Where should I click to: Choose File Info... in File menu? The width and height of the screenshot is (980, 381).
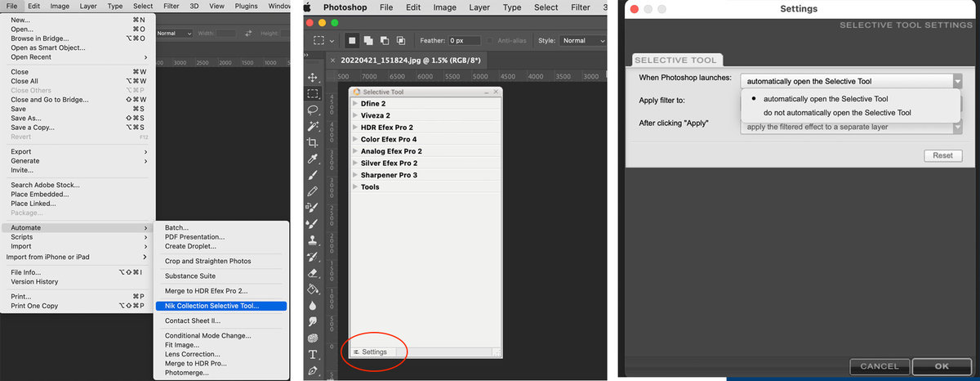pos(78,272)
